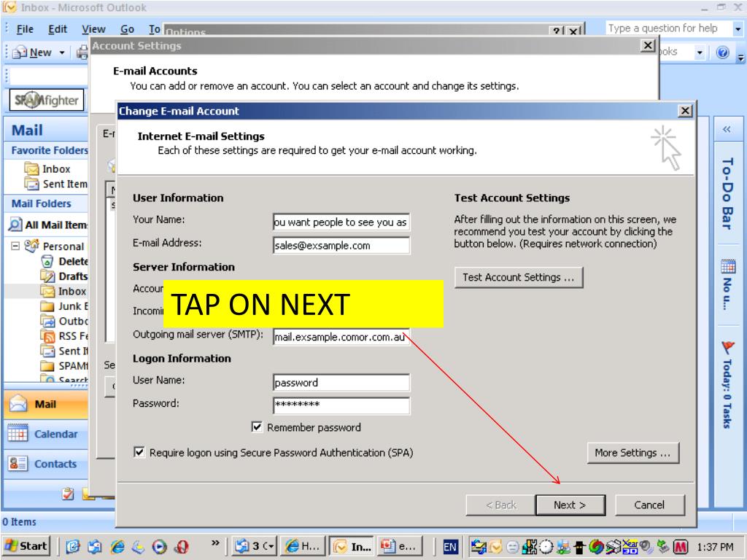The width and height of the screenshot is (747, 560).
Task: Expand the New button dropdown arrow
Action: coord(62,52)
